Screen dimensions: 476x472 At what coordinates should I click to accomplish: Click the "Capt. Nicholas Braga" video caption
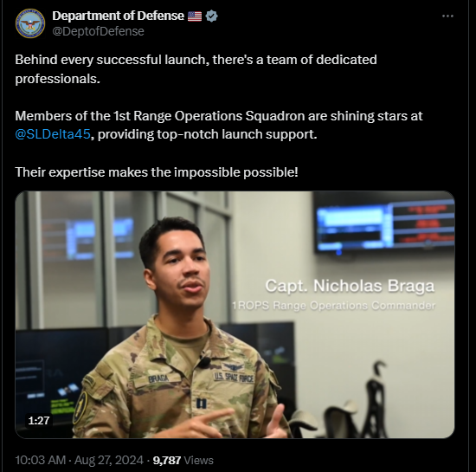pyautogui.click(x=350, y=286)
